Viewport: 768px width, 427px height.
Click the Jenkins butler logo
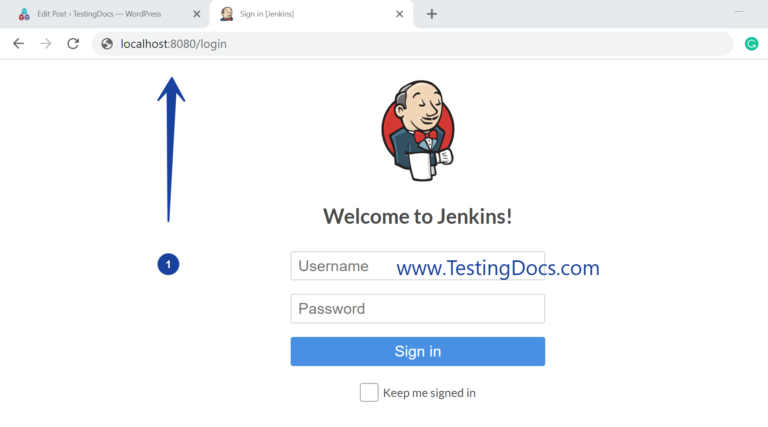[417, 133]
